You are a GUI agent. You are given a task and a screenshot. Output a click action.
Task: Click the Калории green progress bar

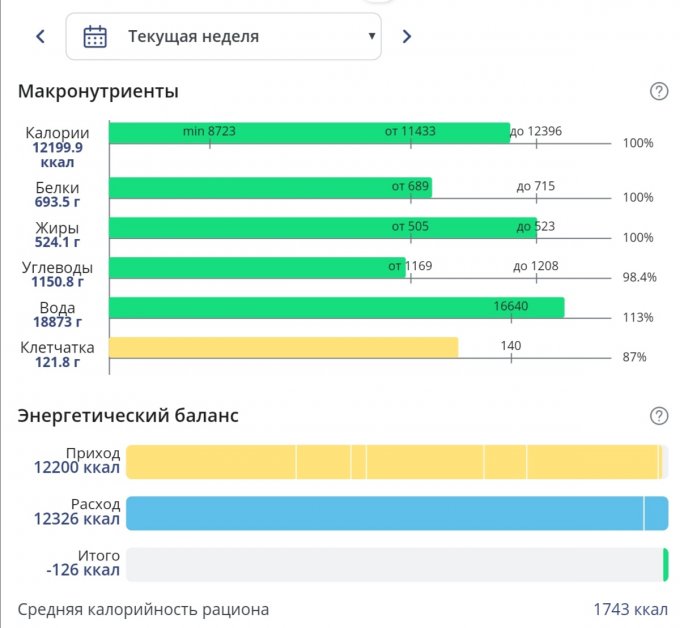pyautogui.click(x=308, y=134)
